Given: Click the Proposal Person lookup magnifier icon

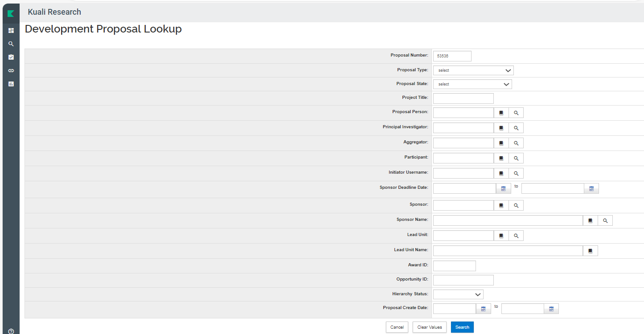Looking at the screenshot, I should coord(516,113).
